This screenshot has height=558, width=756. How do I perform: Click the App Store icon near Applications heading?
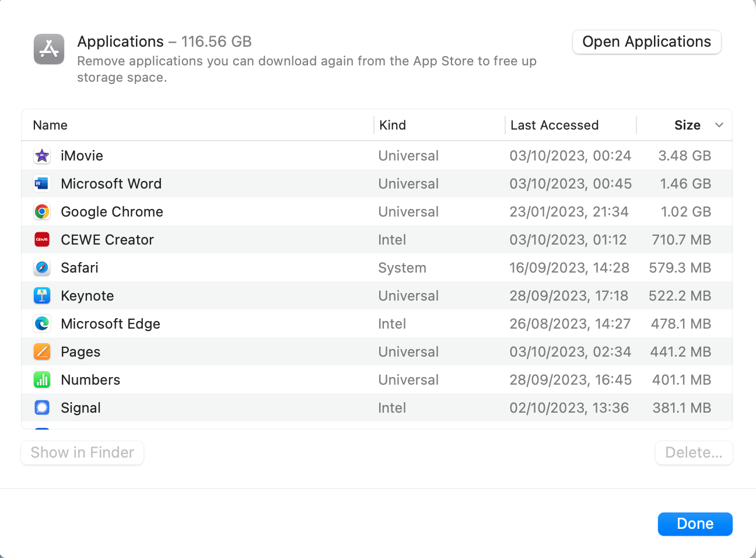tap(48, 49)
